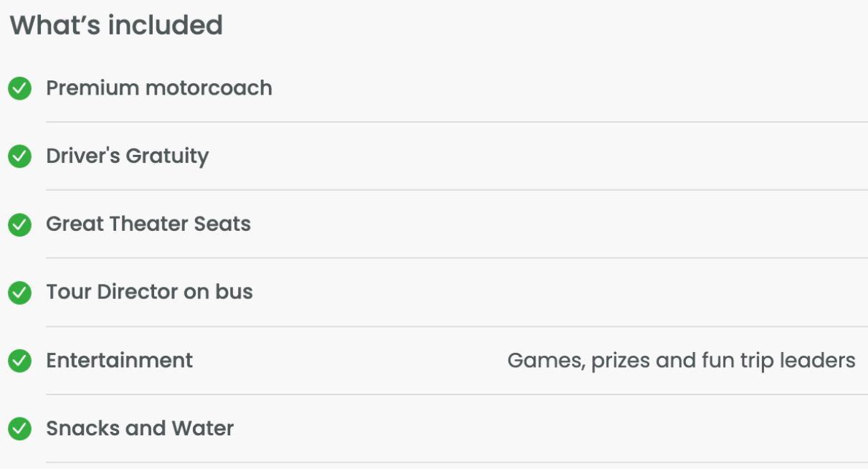
Task: Click the divider line under Driver's Gratuity
Action: coord(457,190)
